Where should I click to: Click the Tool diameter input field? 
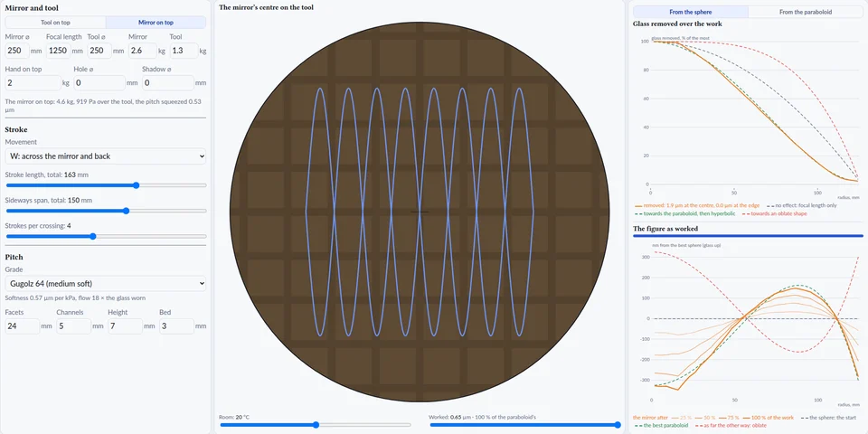(x=99, y=51)
